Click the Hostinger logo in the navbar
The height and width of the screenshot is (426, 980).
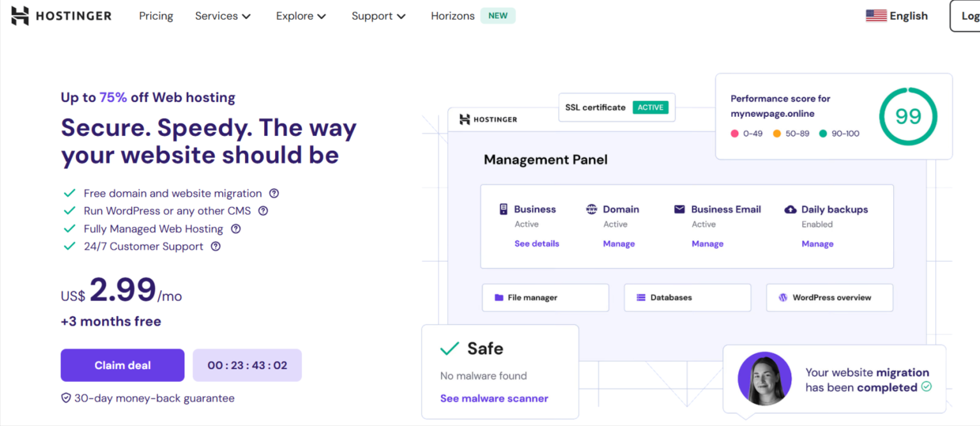click(x=61, y=15)
